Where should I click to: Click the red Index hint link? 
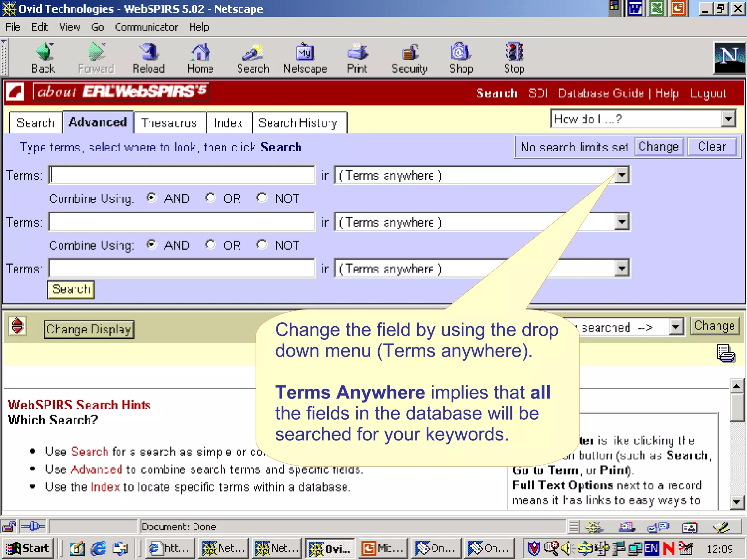[105, 487]
